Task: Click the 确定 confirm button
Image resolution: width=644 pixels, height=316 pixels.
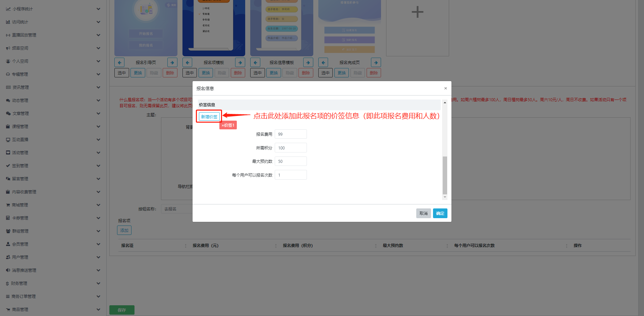Action: (x=440, y=213)
